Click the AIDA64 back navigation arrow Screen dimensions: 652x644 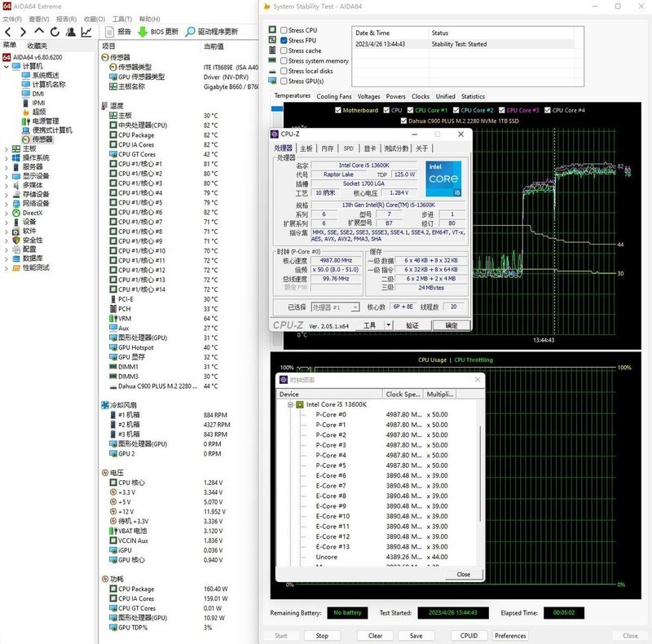9,32
